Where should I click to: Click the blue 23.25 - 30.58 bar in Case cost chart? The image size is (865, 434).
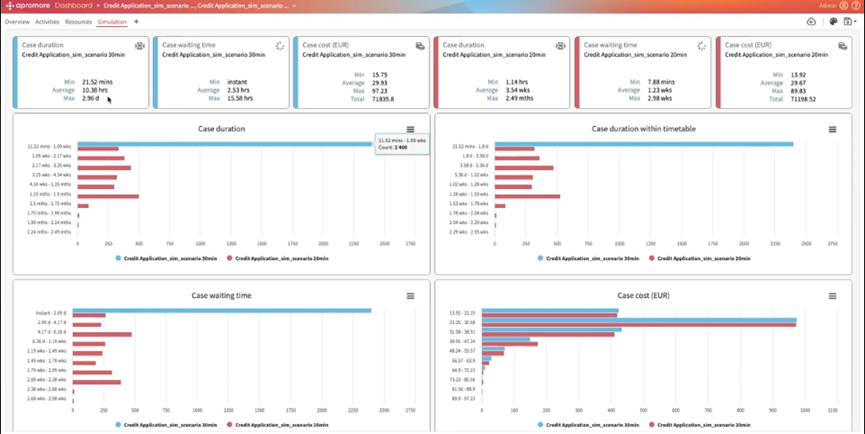point(639,320)
